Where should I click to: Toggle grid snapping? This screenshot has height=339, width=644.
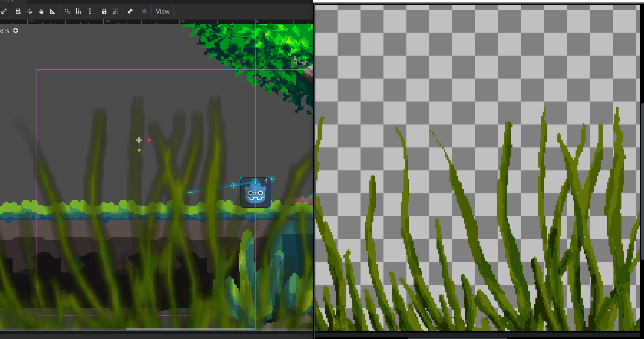tap(78, 11)
